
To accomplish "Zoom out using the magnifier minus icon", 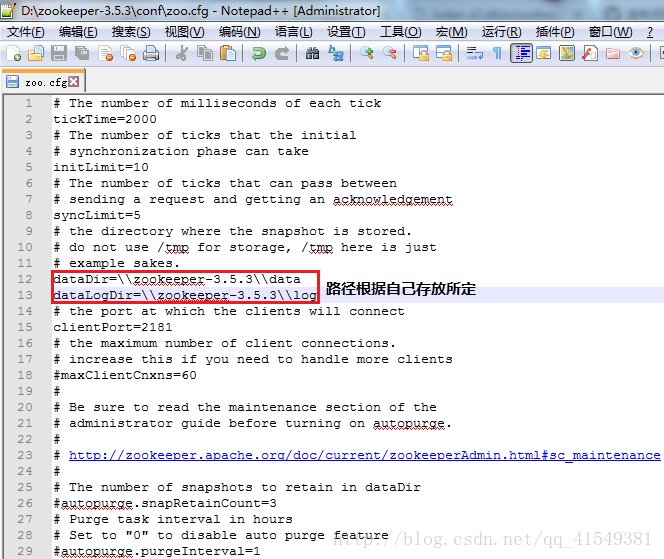I will click(390, 53).
